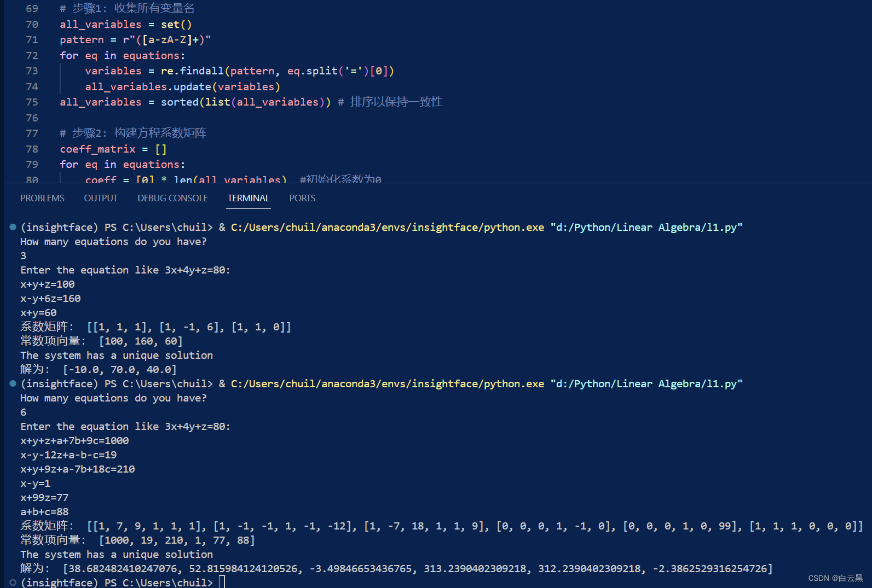Click the constant vector '[100, 160, 60]'
The height and width of the screenshot is (588, 872).
pos(141,341)
